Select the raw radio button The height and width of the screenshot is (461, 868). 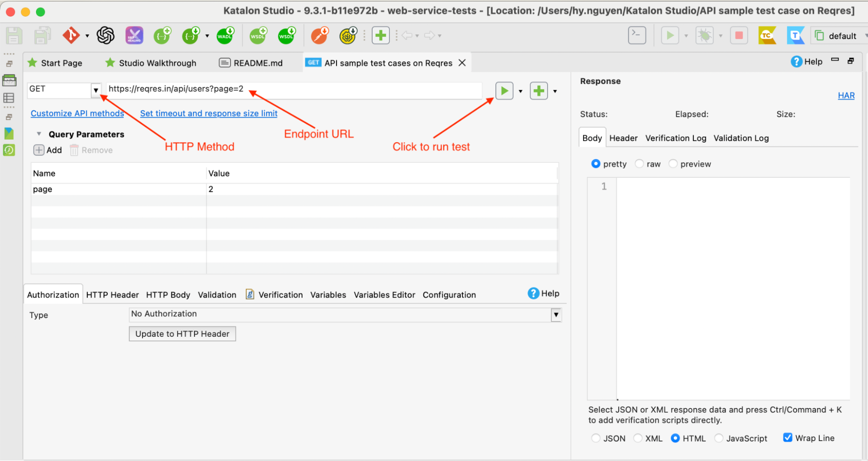(639, 164)
